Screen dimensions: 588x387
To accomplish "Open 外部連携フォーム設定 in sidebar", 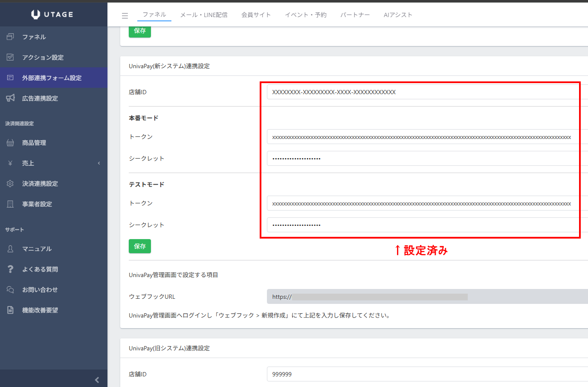I will [x=52, y=78].
